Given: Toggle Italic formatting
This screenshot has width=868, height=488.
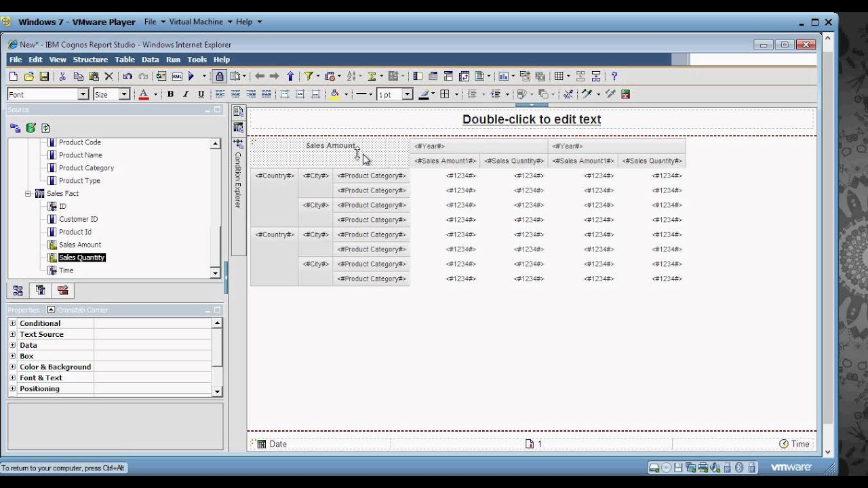Looking at the screenshot, I should pyautogui.click(x=186, y=94).
